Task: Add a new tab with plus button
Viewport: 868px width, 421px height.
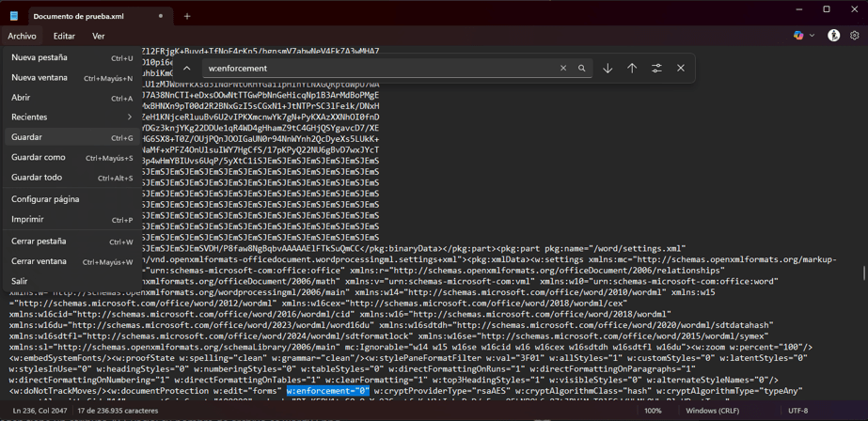Action: 187,16
